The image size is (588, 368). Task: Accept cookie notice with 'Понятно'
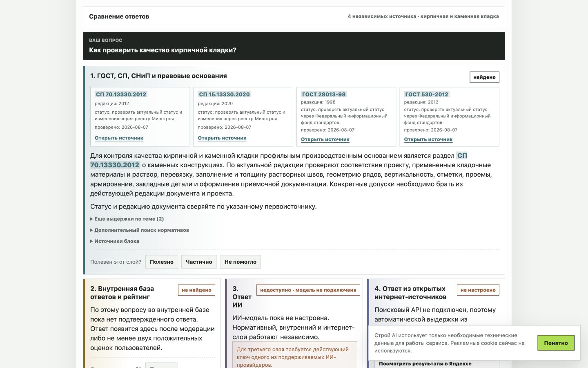556,343
